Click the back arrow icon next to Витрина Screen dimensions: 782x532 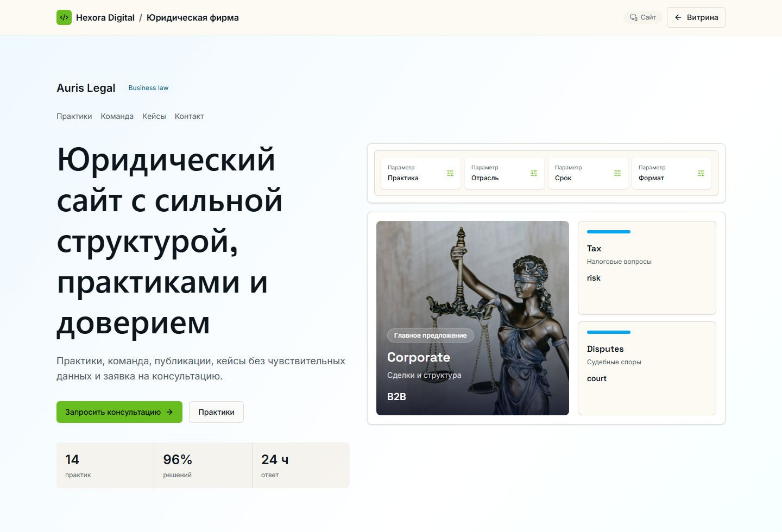678,17
